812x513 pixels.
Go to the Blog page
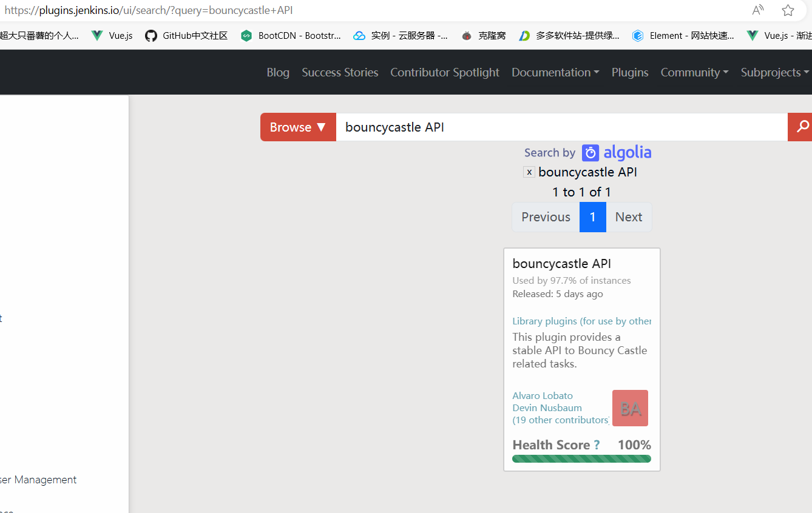(x=278, y=72)
